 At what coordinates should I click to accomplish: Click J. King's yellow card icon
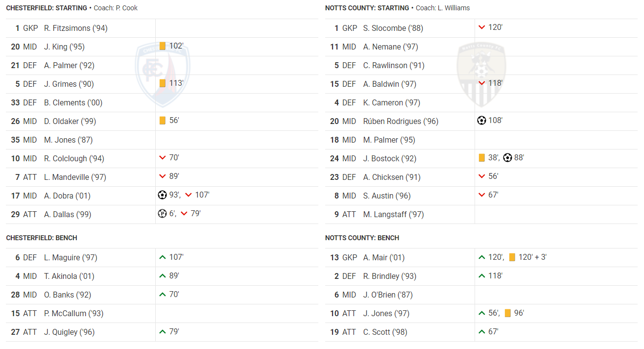(x=163, y=46)
